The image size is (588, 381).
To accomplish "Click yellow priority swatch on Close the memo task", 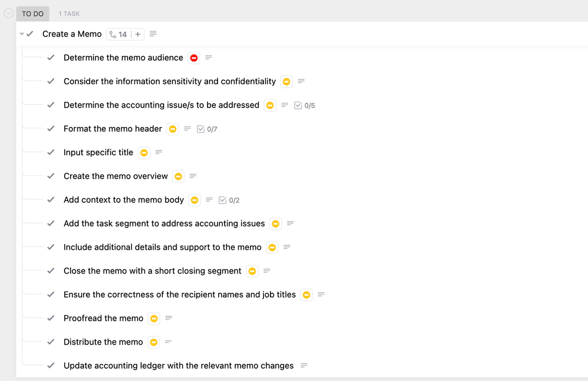I will click(252, 271).
